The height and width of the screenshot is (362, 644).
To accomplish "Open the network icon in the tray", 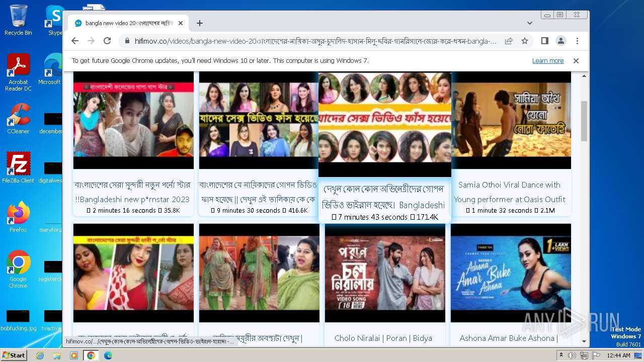I will 584,355.
